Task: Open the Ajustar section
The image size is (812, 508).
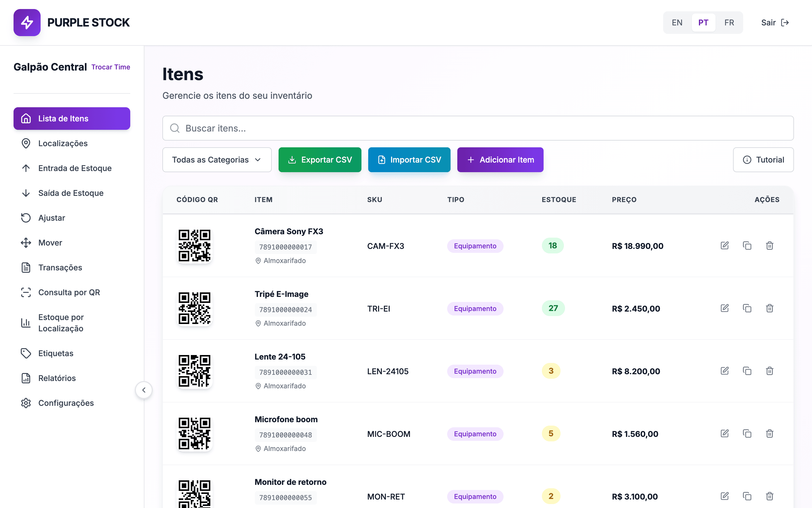Action: (x=72, y=218)
